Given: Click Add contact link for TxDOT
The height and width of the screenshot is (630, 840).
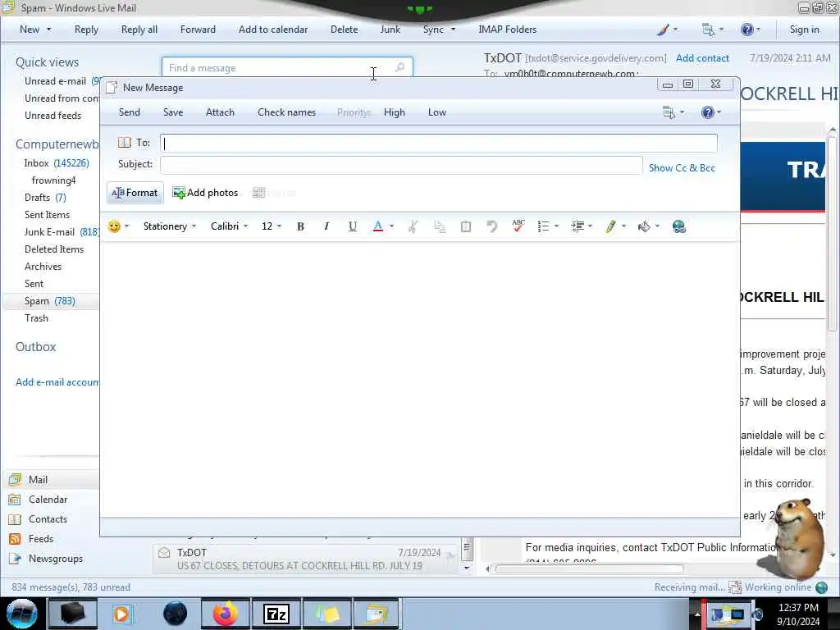Looking at the screenshot, I should [x=702, y=58].
